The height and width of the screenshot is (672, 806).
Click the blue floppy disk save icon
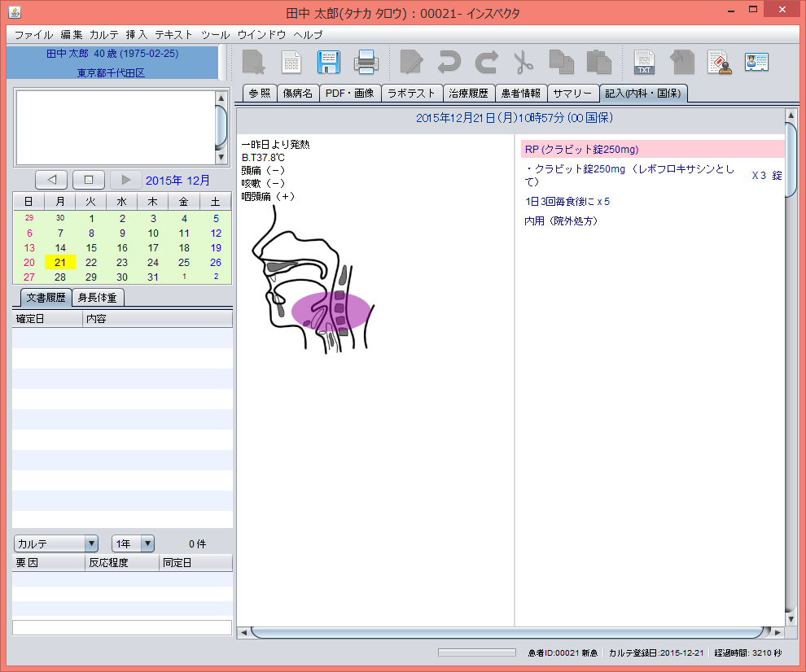tap(328, 62)
